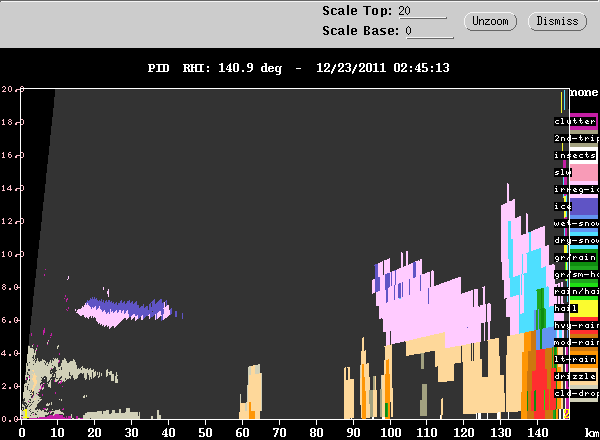Click the '140' range axis tick label
600x440 pixels.
pyautogui.click(x=538, y=433)
